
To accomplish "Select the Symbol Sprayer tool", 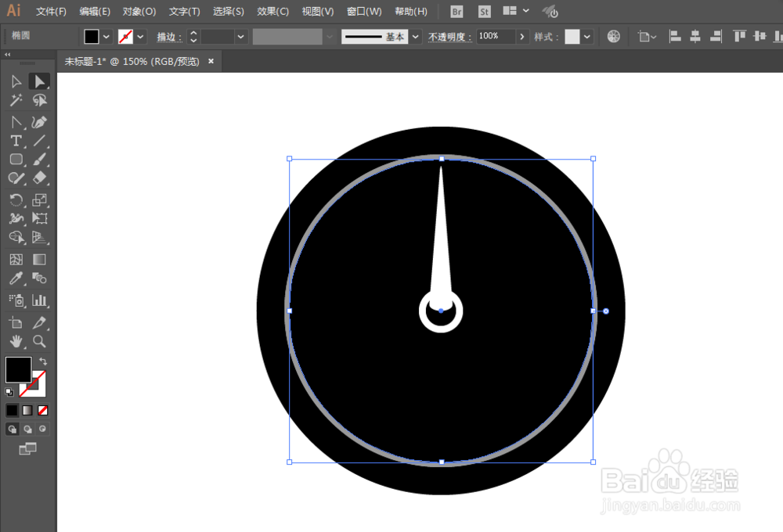I will pyautogui.click(x=16, y=300).
